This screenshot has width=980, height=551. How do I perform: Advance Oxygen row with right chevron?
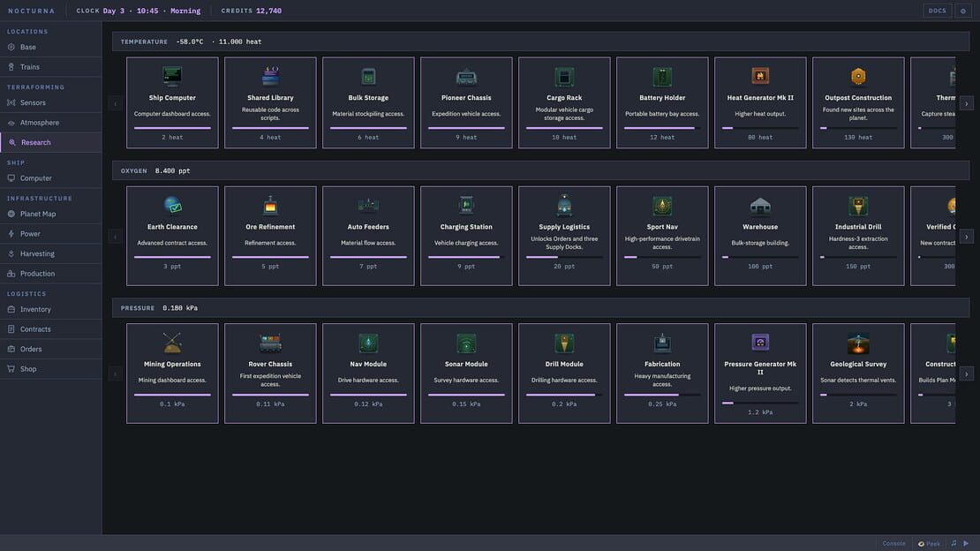pos(966,237)
